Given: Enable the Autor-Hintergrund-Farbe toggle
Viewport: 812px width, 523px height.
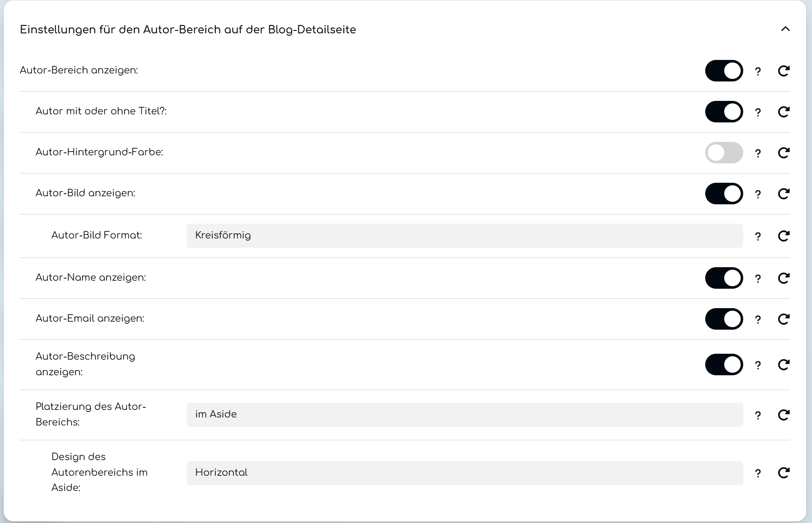Looking at the screenshot, I should point(724,153).
